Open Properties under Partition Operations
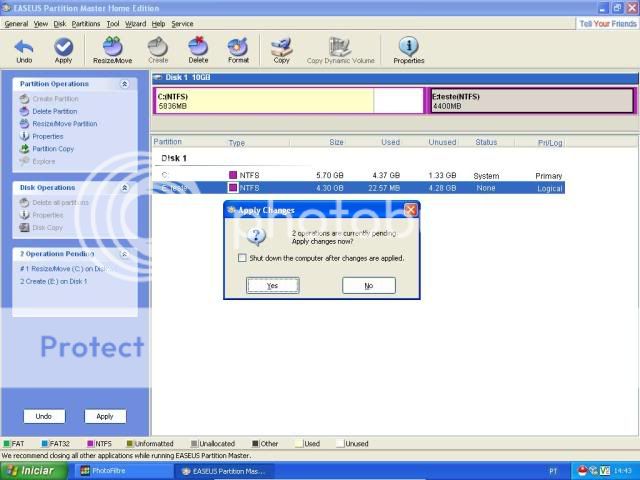This screenshot has height=480, width=640. [41, 136]
